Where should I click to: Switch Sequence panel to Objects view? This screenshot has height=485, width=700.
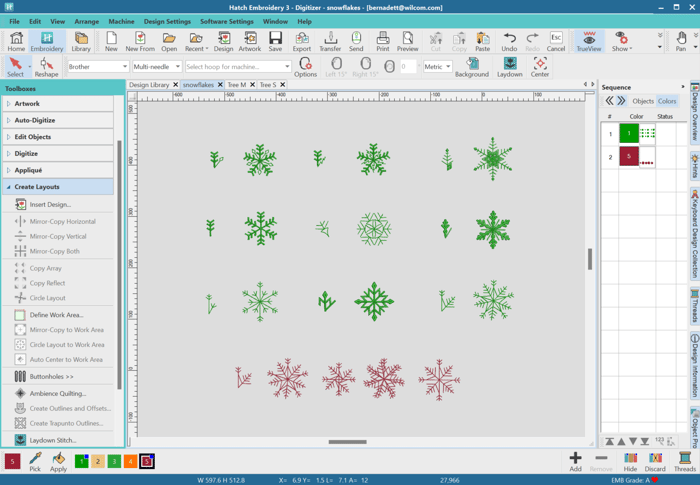pos(642,101)
